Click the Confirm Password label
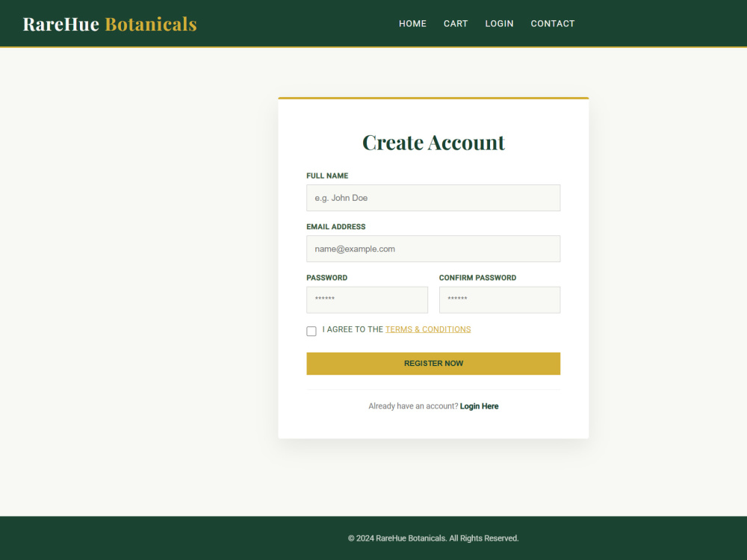 477,278
